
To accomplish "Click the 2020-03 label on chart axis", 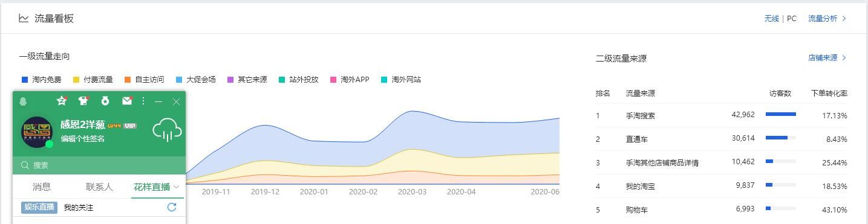I will coord(412,192).
